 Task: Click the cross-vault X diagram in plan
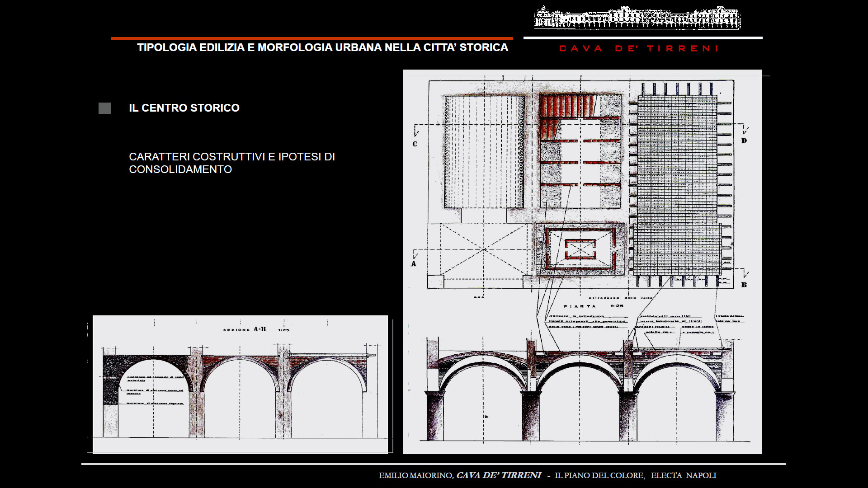tap(484, 249)
